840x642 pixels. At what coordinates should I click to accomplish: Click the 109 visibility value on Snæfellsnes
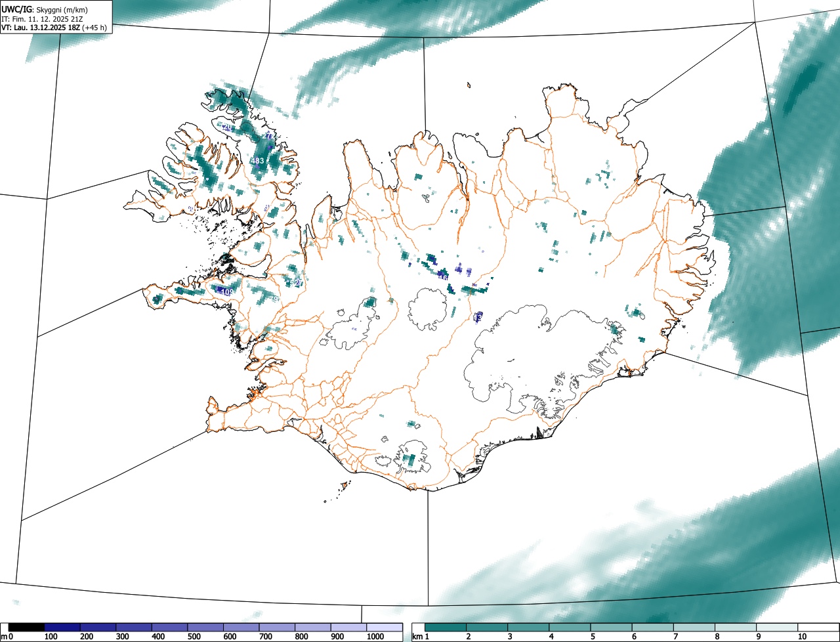pos(227,291)
